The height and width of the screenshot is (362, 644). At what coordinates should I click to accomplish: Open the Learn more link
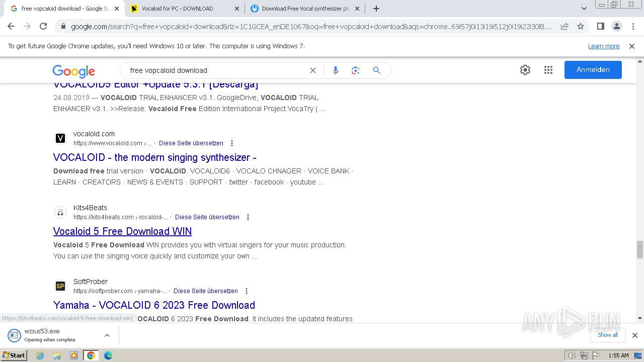604,46
